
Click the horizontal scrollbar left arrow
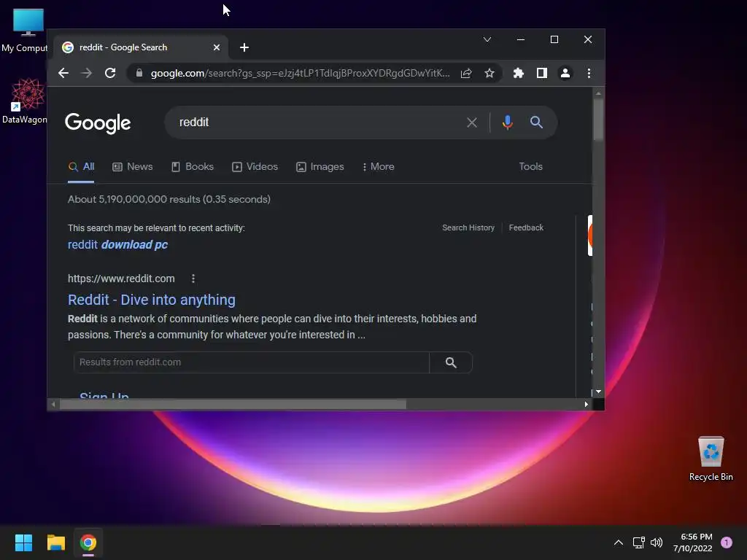click(53, 404)
